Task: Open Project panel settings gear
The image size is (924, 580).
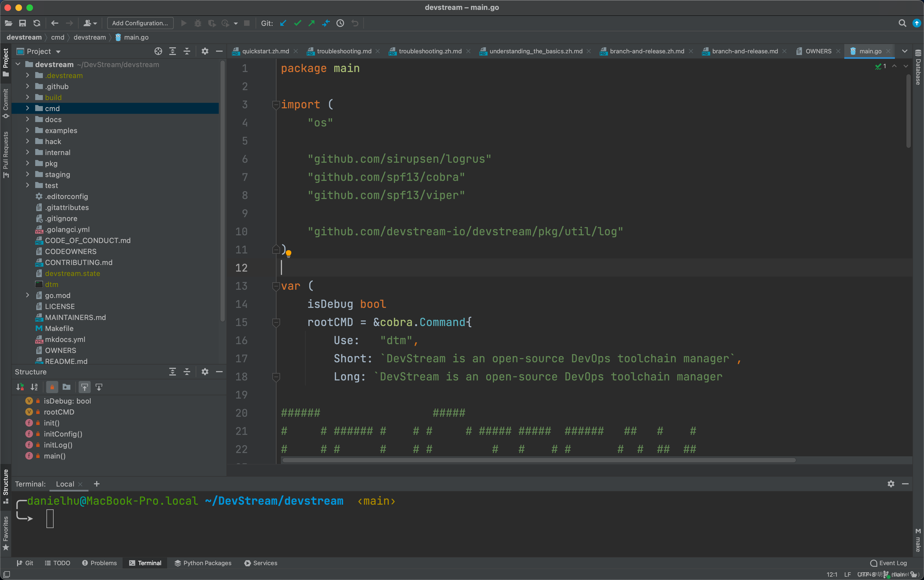Action: pos(205,51)
